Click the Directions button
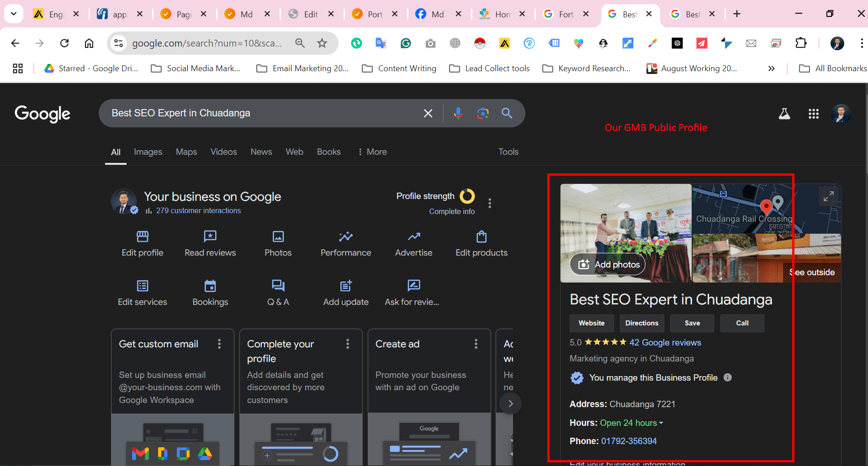Image resolution: width=868 pixels, height=466 pixels. tap(642, 323)
